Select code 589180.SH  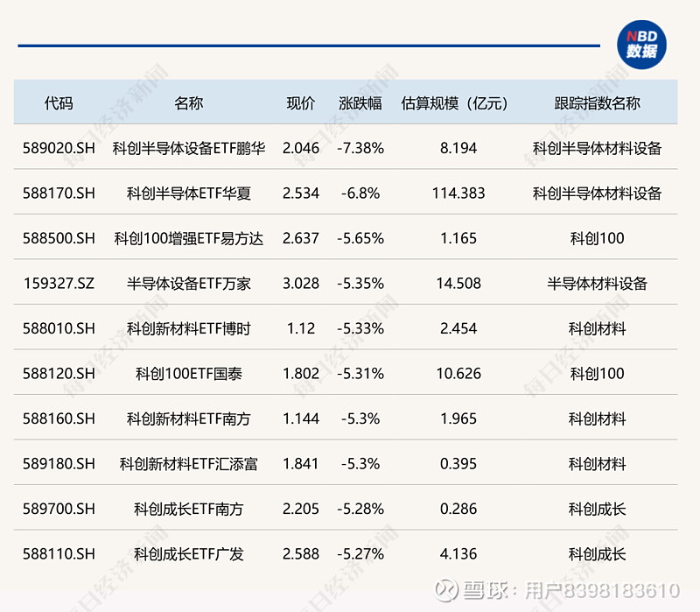59,463
